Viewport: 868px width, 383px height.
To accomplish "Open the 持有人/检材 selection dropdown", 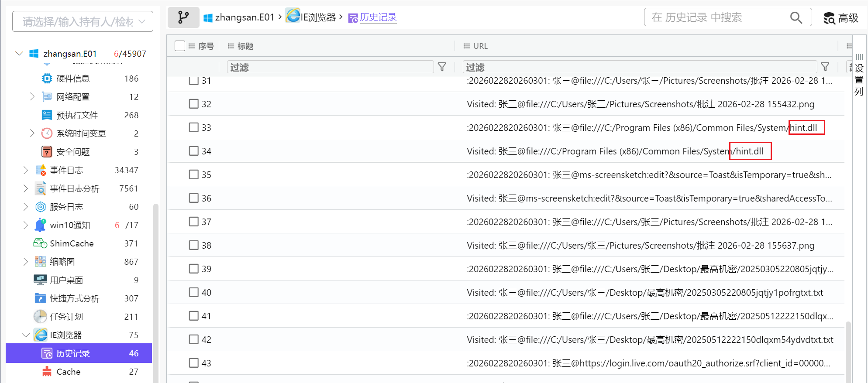I will click(x=83, y=21).
